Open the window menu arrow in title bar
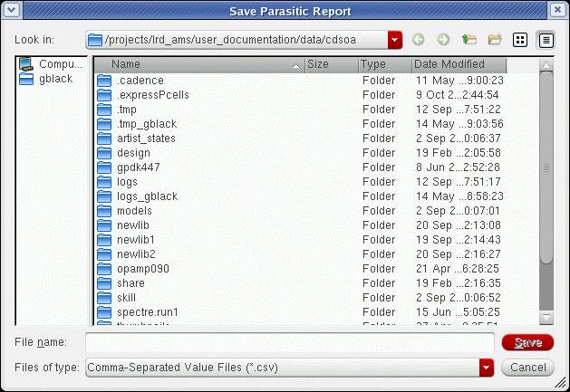Image resolution: width=570 pixels, height=392 pixels. pyautogui.click(x=12, y=10)
